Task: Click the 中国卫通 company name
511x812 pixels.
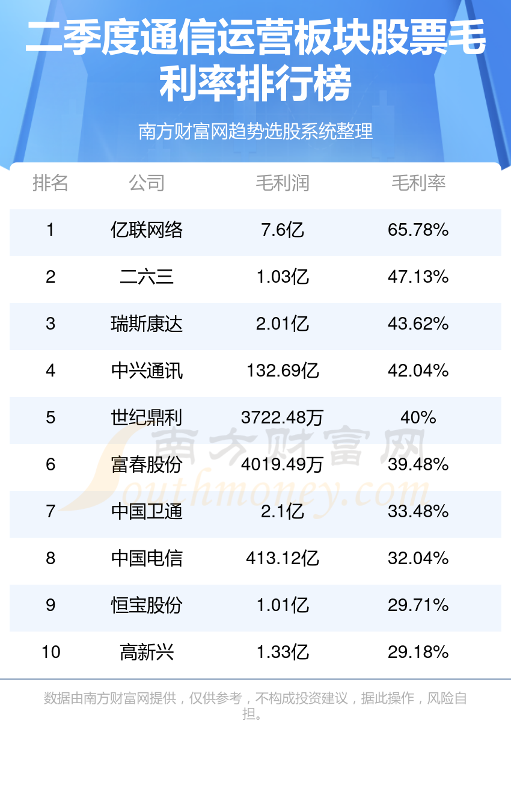Action: (147, 511)
